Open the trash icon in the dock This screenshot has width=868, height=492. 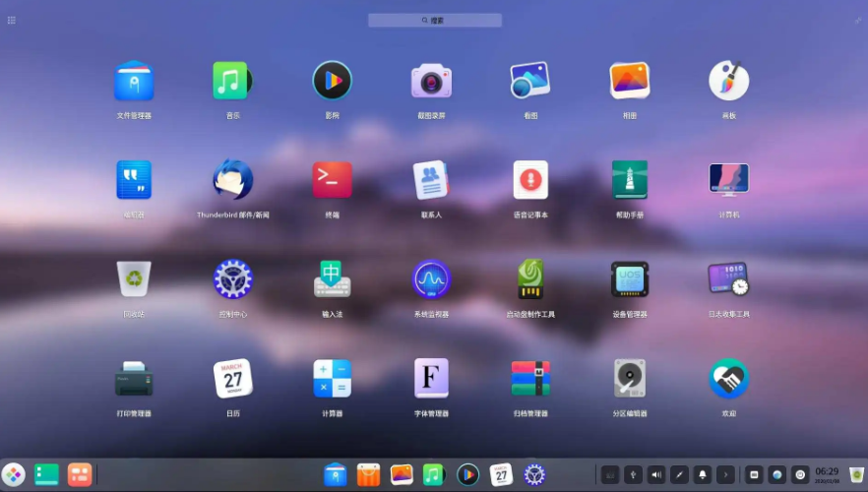pos(856,475)
